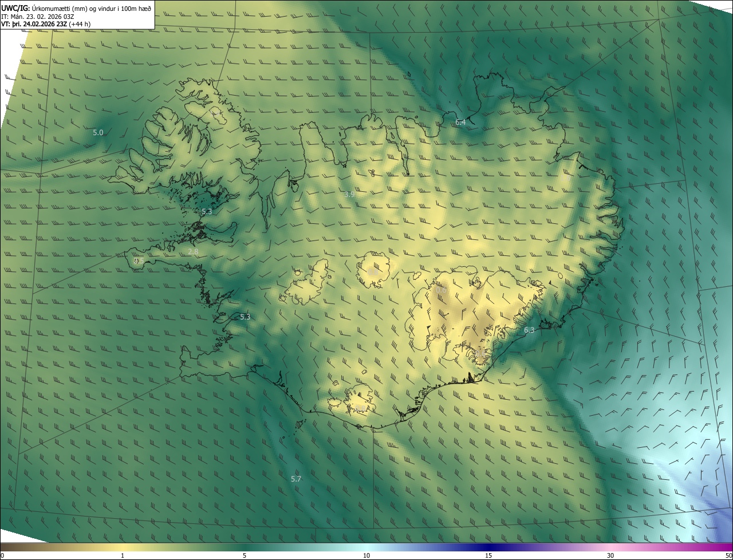Image resolution: width=733 pixels, height=560 pixels.
Task: Select the 5.7 value label on the map
Action: coord(296,479)
